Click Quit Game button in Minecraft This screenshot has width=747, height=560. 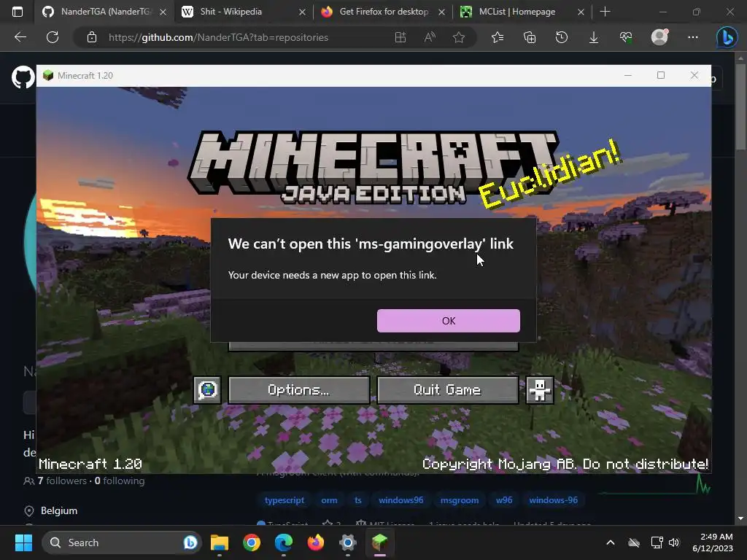pos(447,390)
